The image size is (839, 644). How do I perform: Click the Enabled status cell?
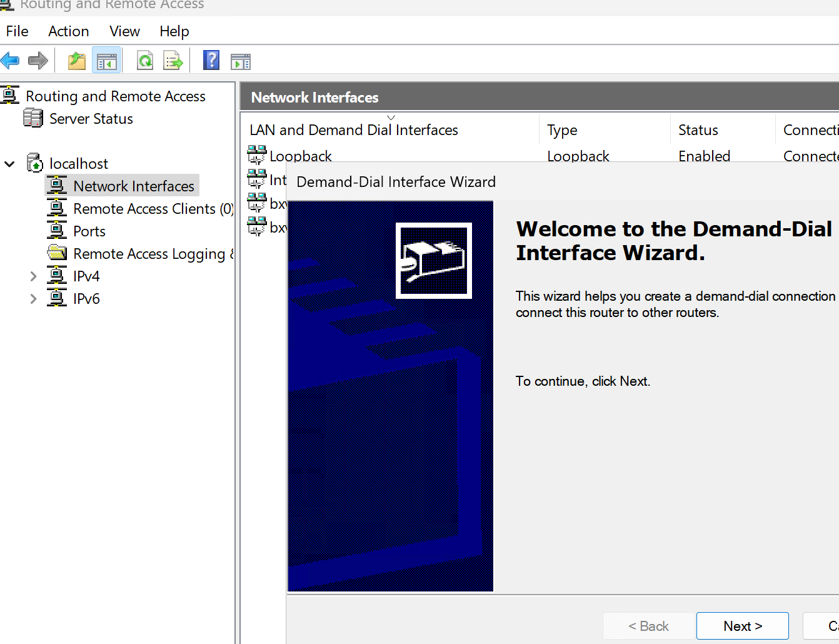(x=705, y=156)
